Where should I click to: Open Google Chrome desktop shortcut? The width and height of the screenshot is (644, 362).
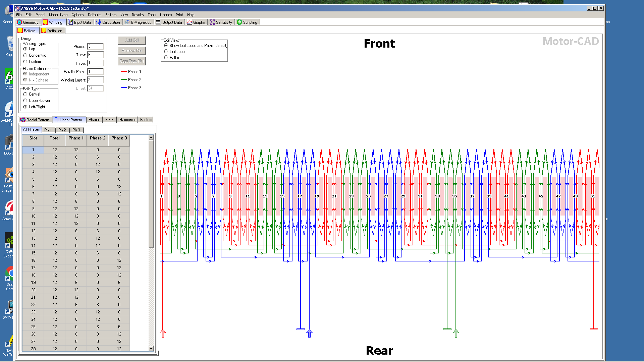tap(9, 278)
